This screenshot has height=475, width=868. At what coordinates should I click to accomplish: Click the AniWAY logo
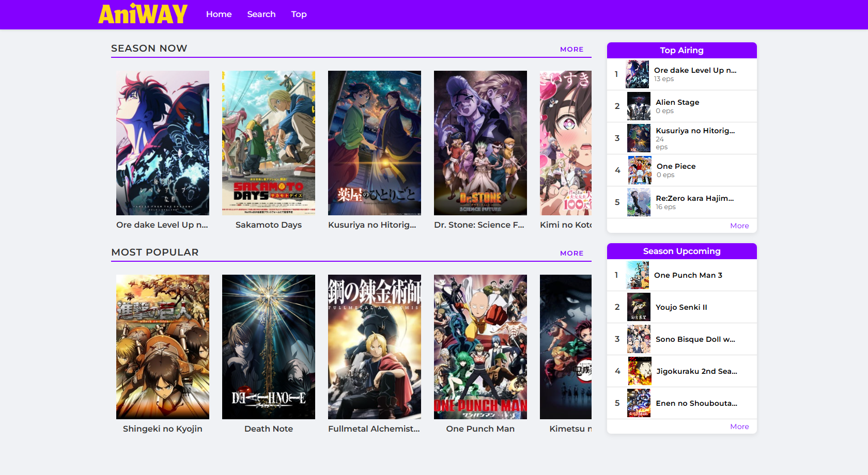coord(143,14)
